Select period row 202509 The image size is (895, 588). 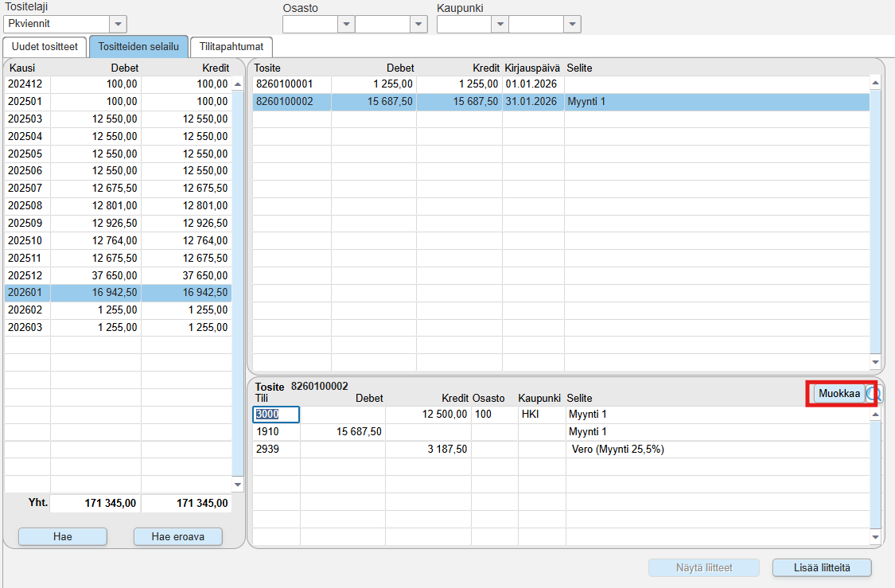pos(119,224)
